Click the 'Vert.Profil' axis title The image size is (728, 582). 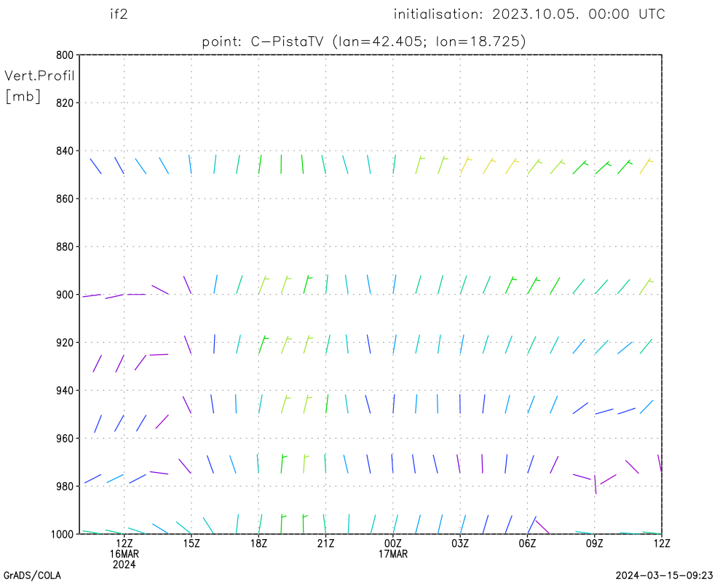click(39, 76)
